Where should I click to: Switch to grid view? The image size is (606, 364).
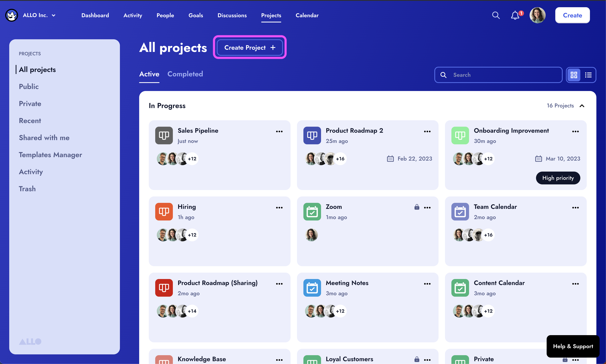574,75
